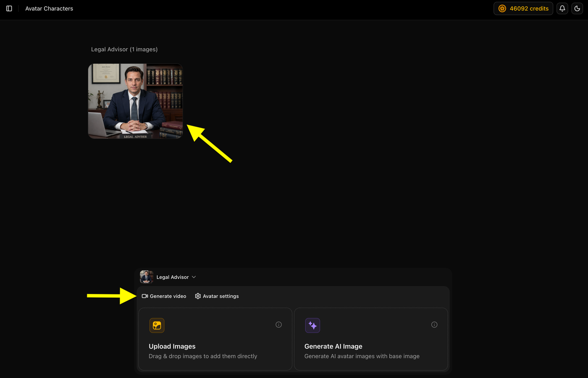Click 'Generate AI avatar images with base image'
The height and width of the screenshot is (378, 588).
(362, 356)
